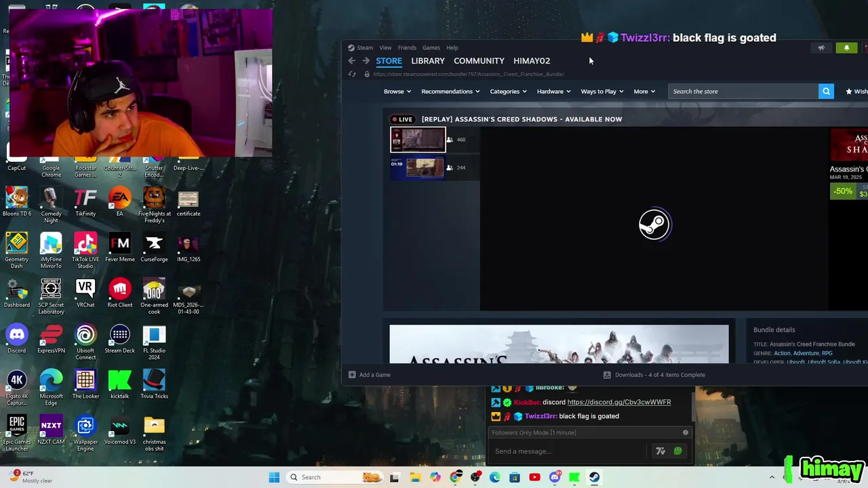Viewport: 868px width, 488px height.
Task: Open Microsoft Store taskbar icon
Action: 515,477
